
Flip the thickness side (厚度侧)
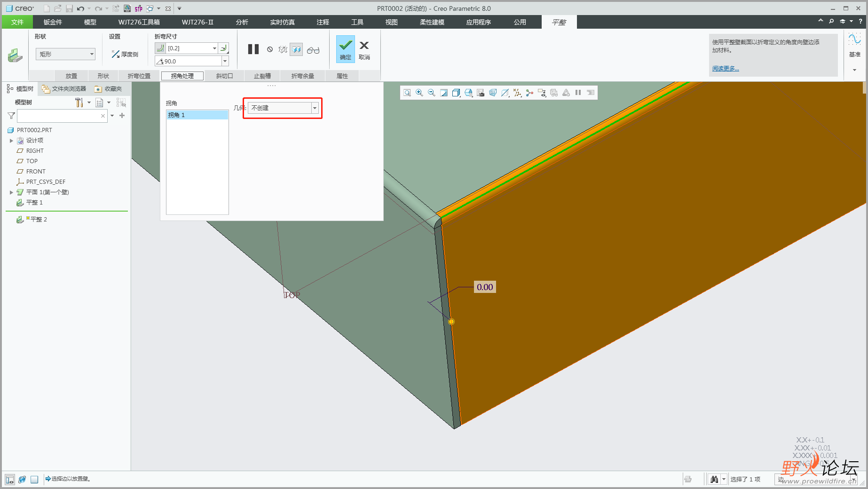125,54
